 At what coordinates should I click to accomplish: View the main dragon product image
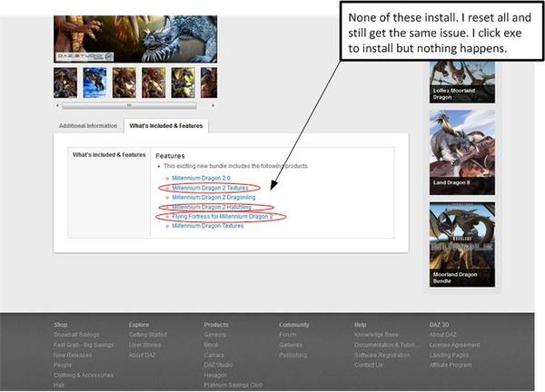(135, 39)
